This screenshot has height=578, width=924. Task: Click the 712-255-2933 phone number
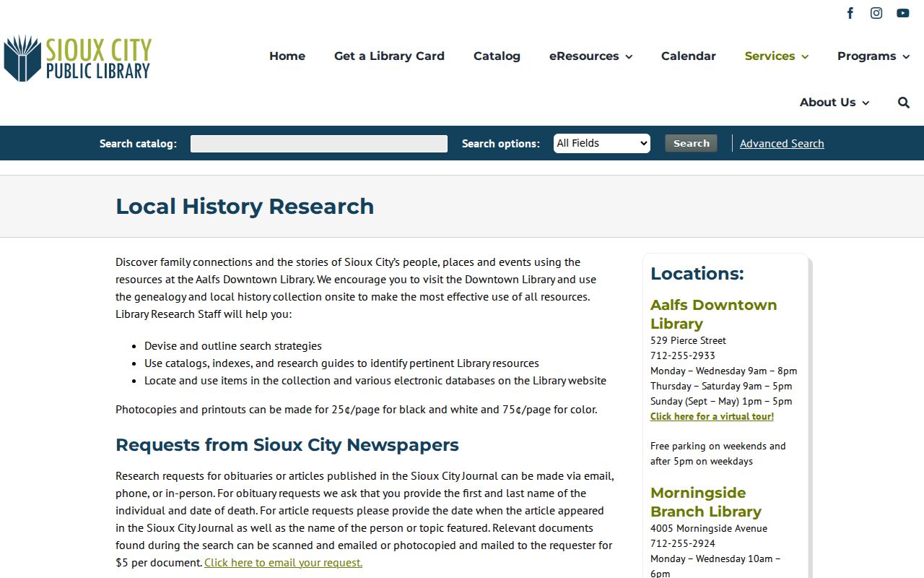click(x=683, y=355)
